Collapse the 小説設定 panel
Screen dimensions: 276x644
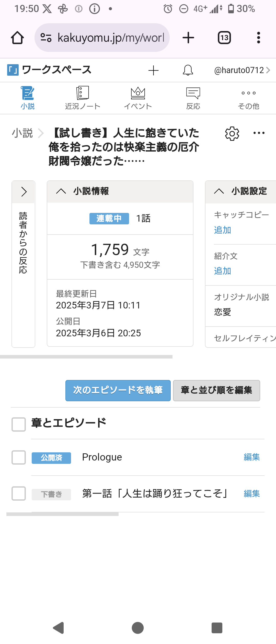219,191
